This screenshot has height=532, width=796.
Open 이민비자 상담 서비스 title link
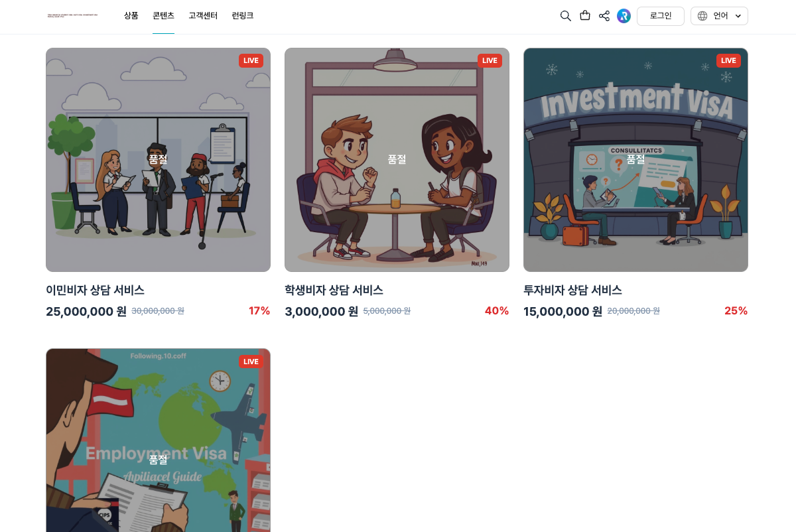click(95, 290)
